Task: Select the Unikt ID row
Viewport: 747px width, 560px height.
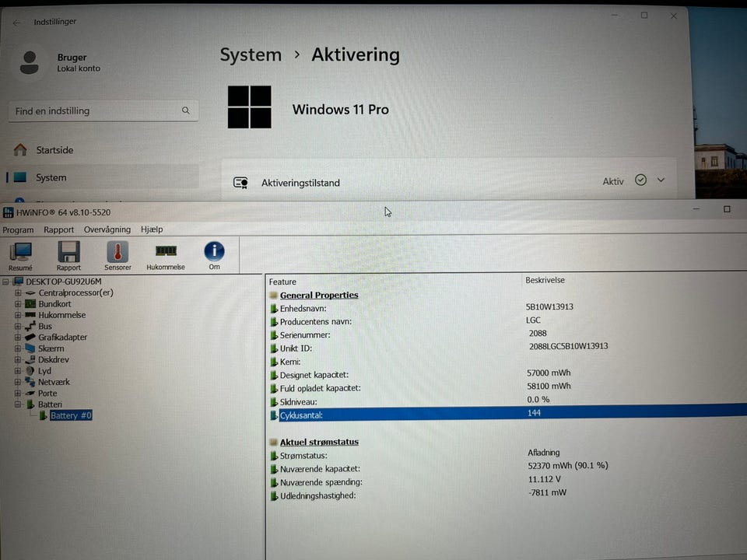Action: (x=507, y=348)
